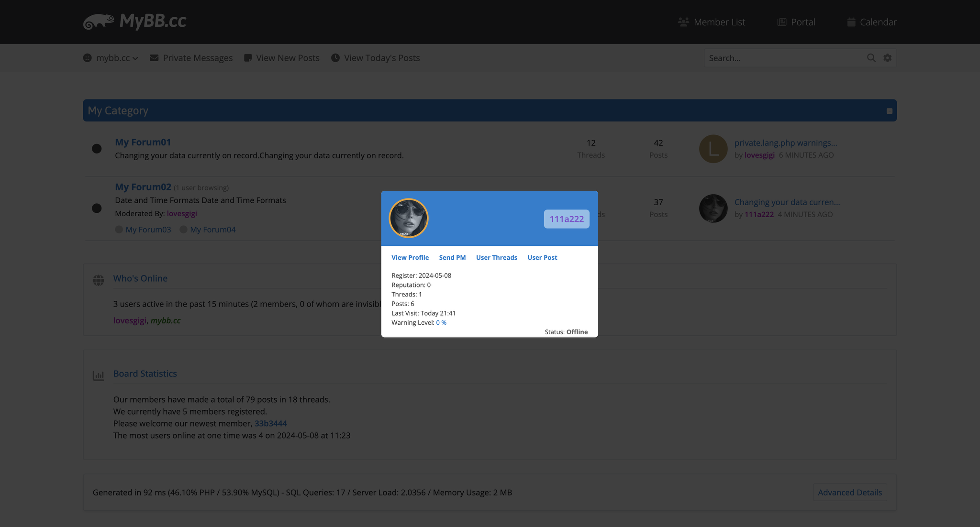
Task: Click the View New Posts bell icon
Action: tap(248, 58)
